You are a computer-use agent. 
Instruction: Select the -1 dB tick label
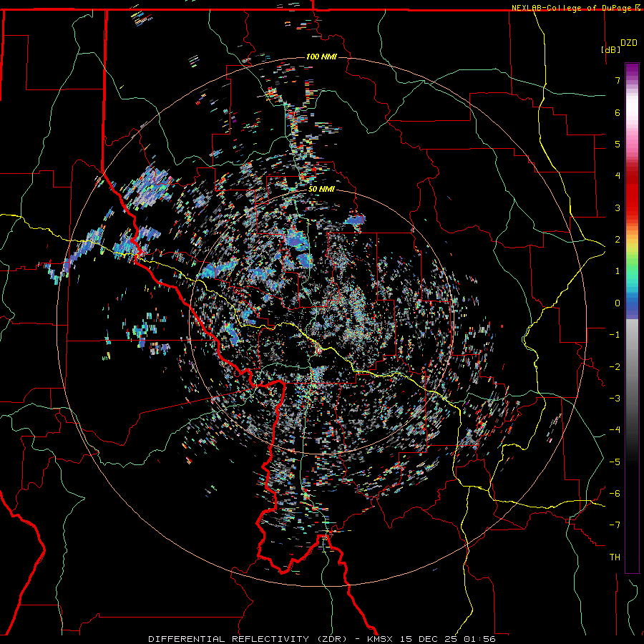pos(615,335)
